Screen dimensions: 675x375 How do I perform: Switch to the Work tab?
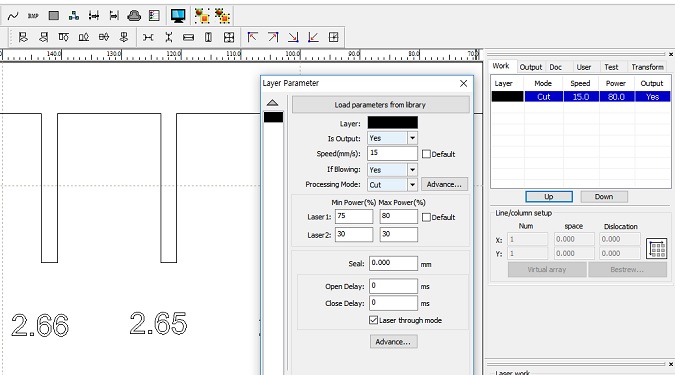pos(501,66)
